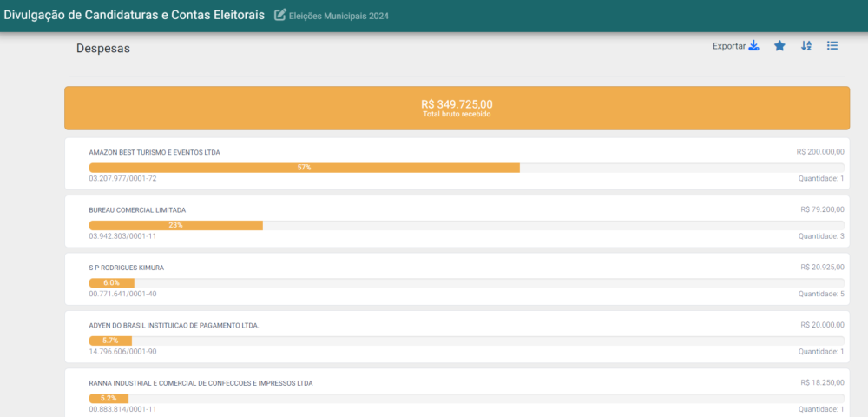Click the 23% progress bar
The width and height of the screenshot is (868, 417).
(175, 225)
